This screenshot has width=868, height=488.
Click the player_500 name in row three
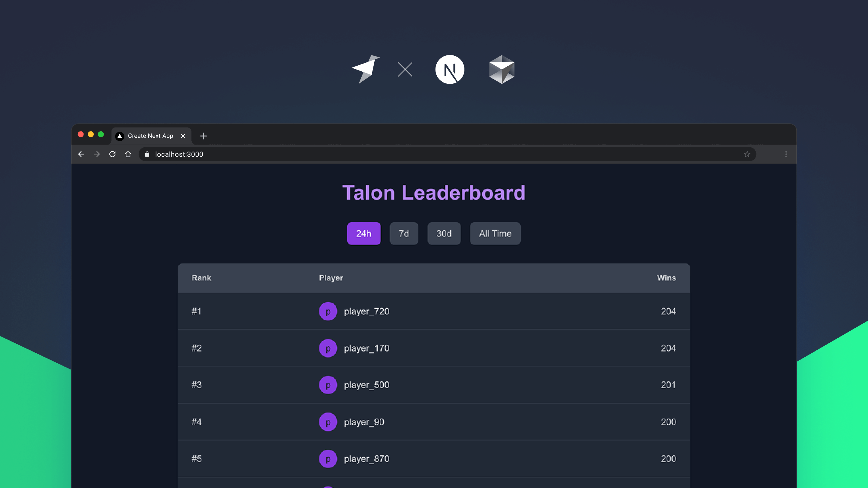[x=366, y=385]
